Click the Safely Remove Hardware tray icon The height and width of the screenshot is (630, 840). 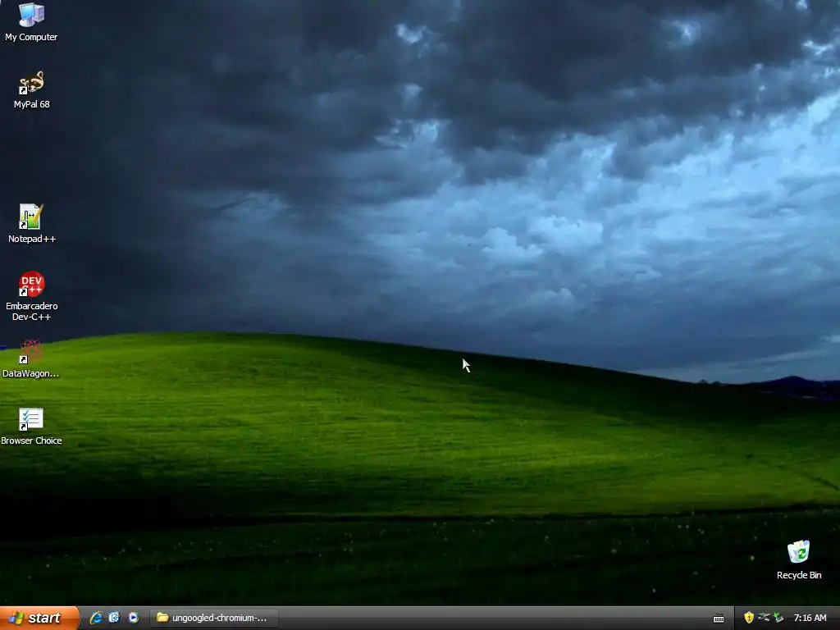778,618
